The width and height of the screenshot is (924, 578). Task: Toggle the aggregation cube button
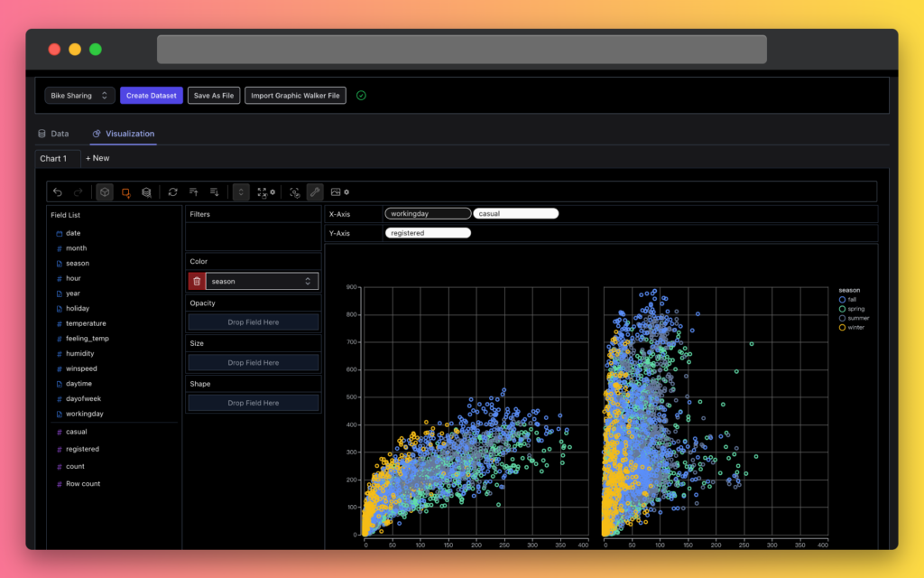[x=105, y=192]
